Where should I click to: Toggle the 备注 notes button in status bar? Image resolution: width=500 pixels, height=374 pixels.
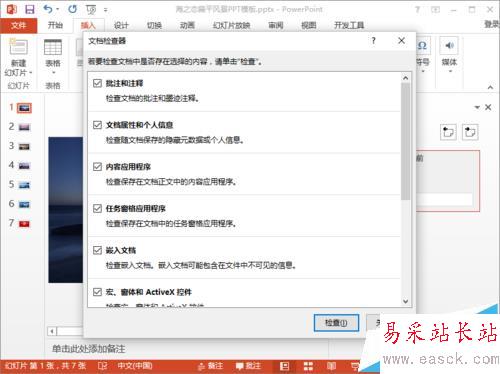[210, 366]
